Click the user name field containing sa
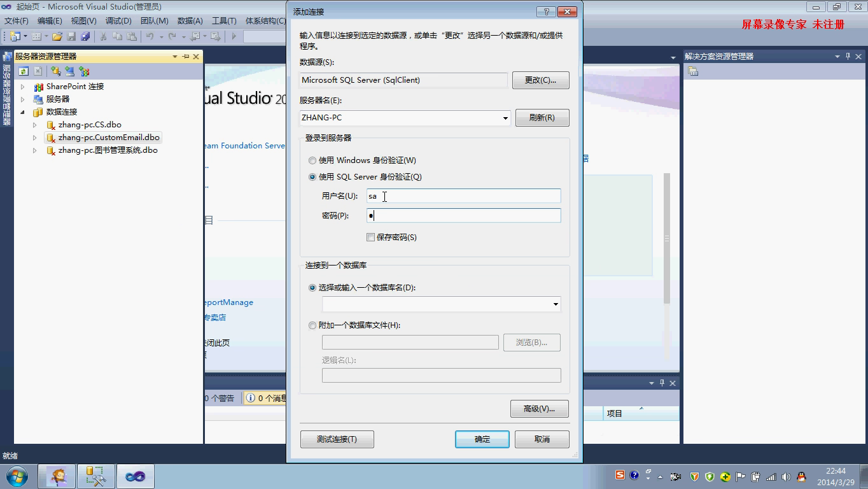Image resolution: width=868 pixels, height=489 pixels. 464,196
